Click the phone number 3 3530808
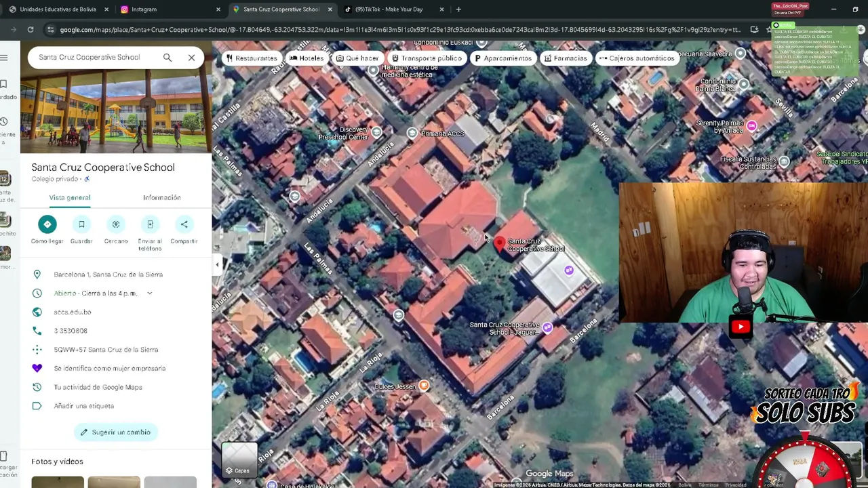This screenshot has height=488, width=868. 71,331
